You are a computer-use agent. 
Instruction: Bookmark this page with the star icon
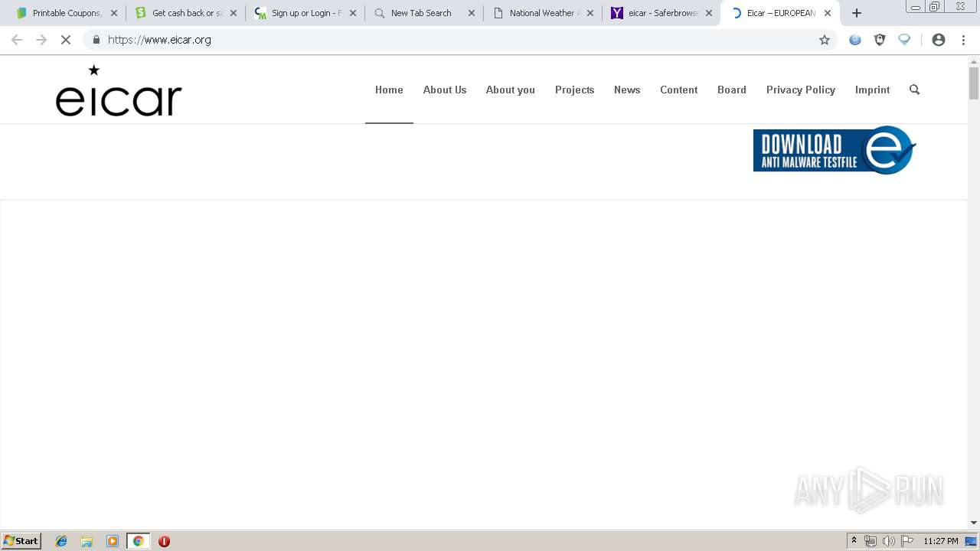point(825,40)
